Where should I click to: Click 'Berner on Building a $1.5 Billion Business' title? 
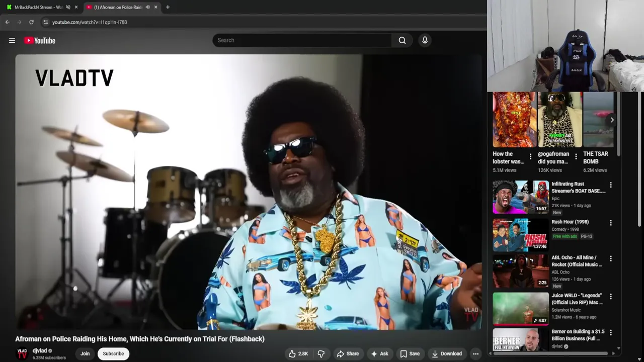click(578, 335)
